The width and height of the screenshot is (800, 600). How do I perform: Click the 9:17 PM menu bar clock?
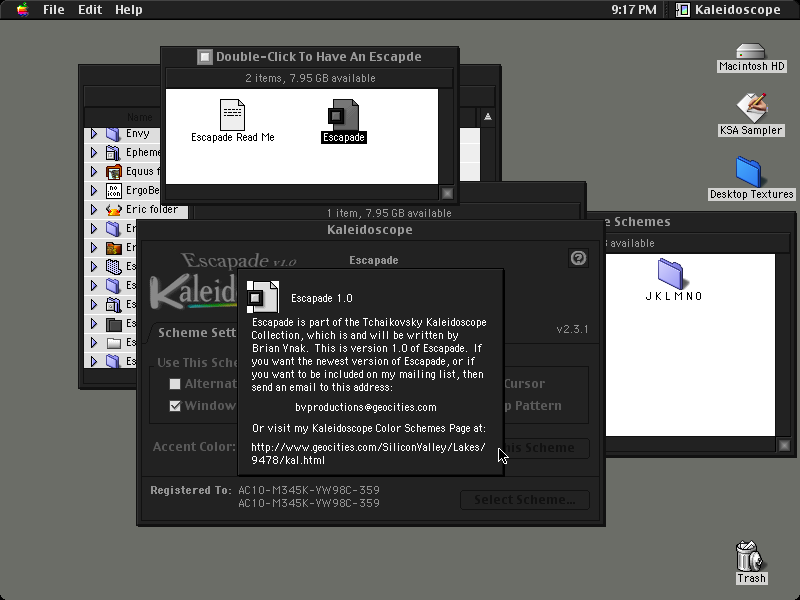point(634,10)
